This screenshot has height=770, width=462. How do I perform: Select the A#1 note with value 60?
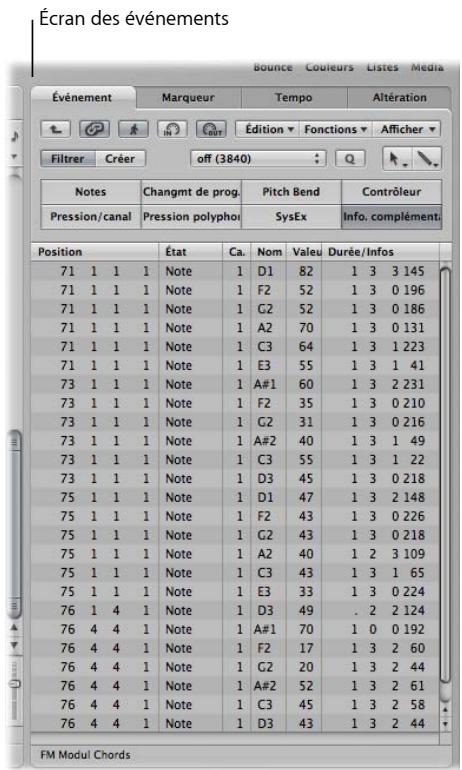pos(235,384)
